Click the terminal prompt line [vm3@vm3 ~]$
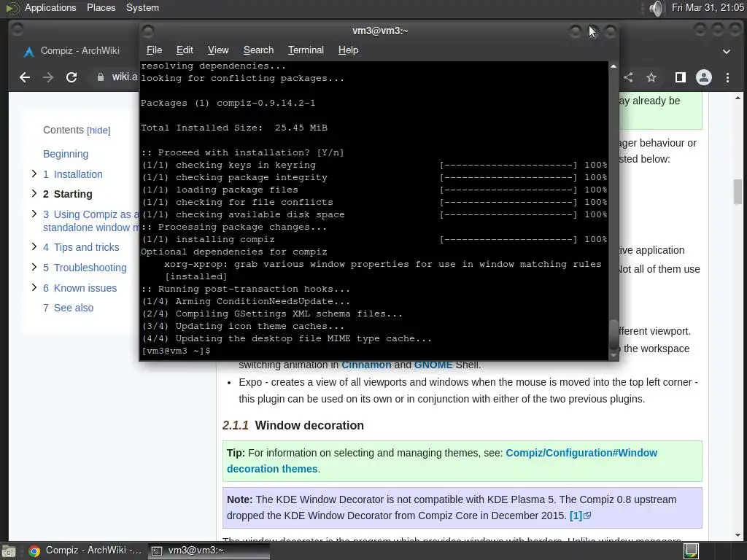747x560 pixels. [x=177, y=351]
